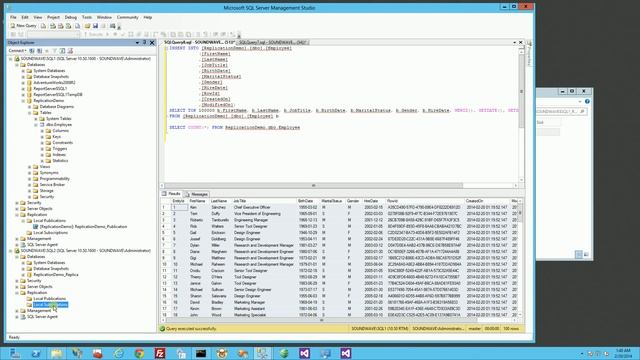Open the Project menu
The width and height of the screenshot is (640, 360).
pos(53,18)
